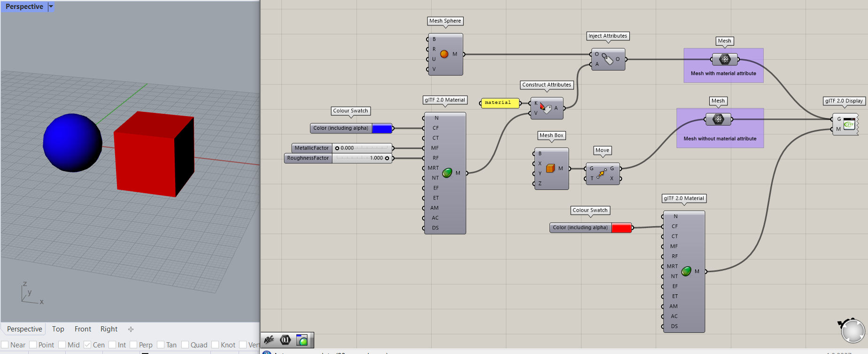Click the Mesh Sphere component icon
The width and height of the screenshot is (868, 354).
click(444, 54)
